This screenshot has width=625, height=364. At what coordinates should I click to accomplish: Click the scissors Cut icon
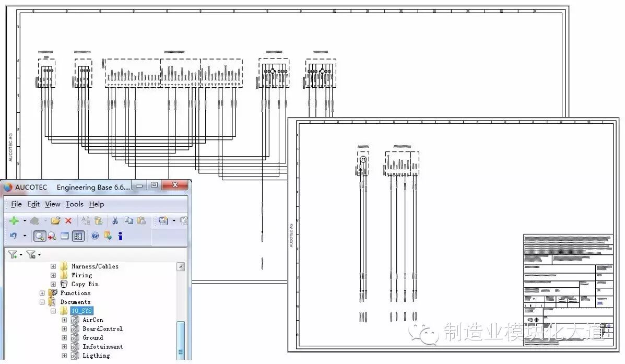pyautogui.click(x=115, y=220)
